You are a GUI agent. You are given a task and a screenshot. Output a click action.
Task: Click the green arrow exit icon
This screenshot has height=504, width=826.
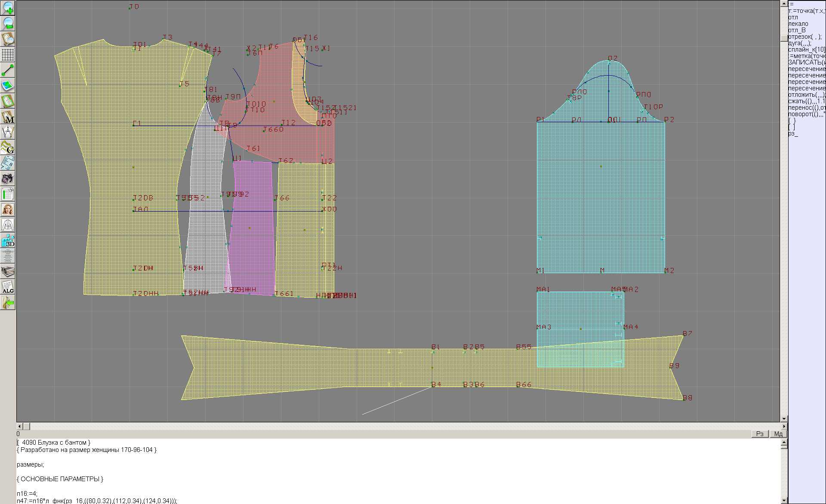point(8,303)
